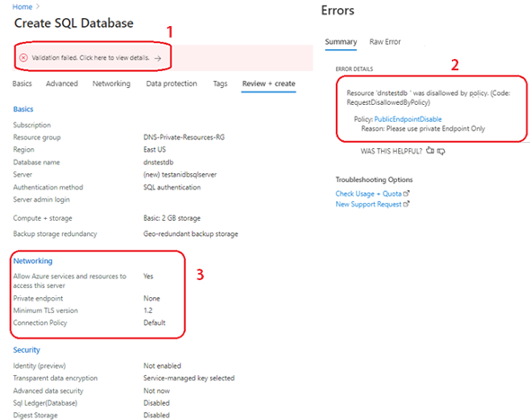This screenshot has height=420, width=531.
Task: Click the arrow beside Validation failed message
Action: 157,58
